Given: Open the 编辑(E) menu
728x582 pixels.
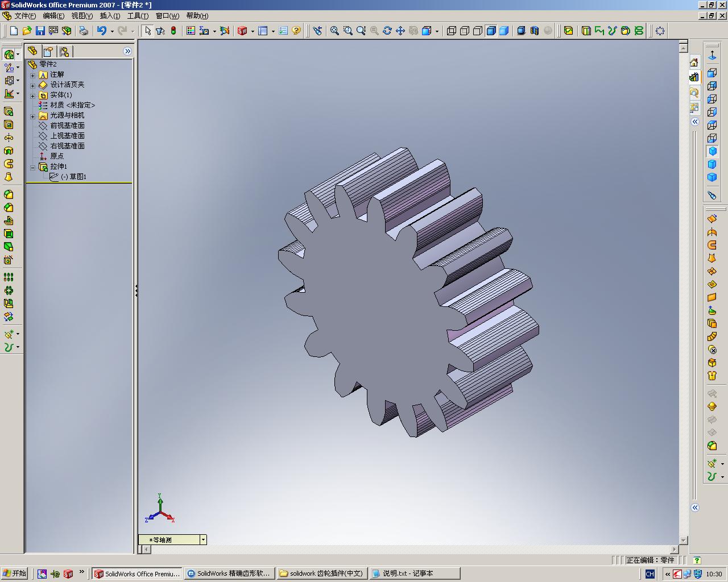Looking at the screenshot, I should point(53,16).
